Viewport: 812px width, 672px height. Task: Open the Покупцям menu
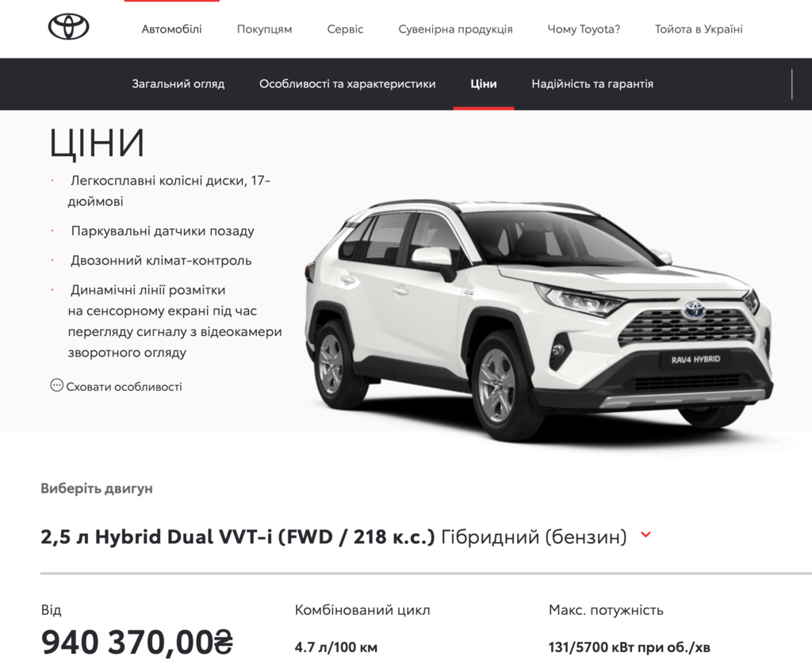point(264,29)
